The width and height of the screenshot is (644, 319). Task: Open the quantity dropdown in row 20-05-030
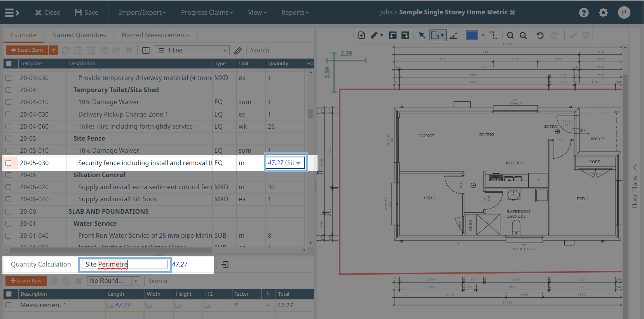(298, 163)
